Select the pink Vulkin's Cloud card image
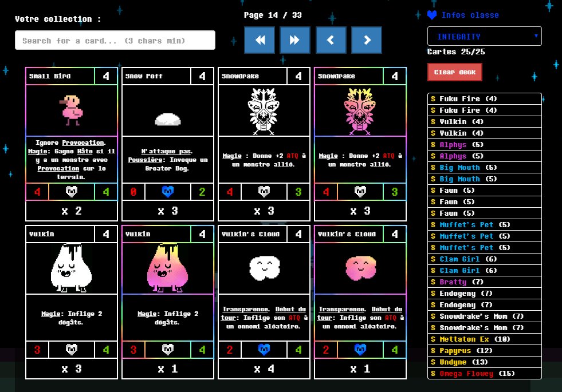This screenshot has width=562, height=392. tap(360, 268)
